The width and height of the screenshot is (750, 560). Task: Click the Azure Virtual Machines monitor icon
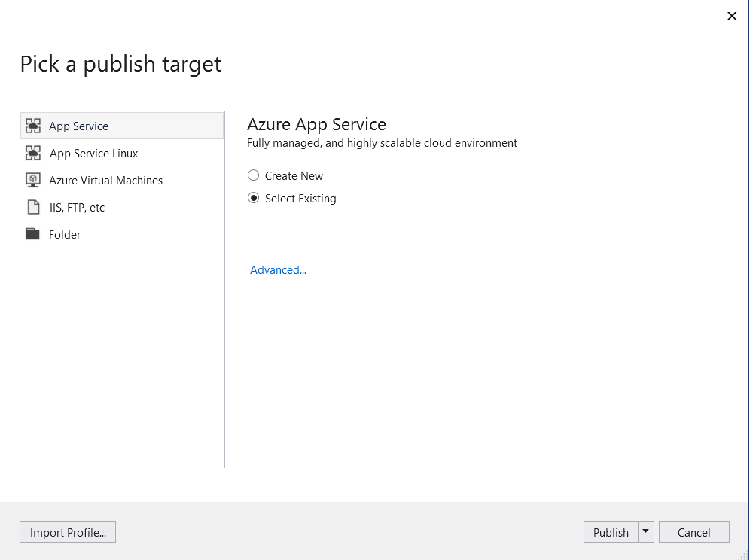coord(33,181)
